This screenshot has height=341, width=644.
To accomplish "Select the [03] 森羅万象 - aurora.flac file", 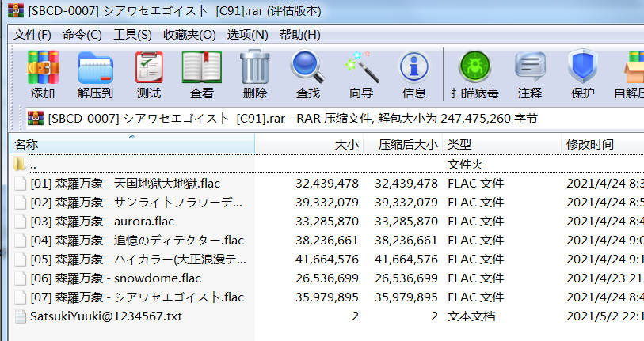I will [101, 222].
